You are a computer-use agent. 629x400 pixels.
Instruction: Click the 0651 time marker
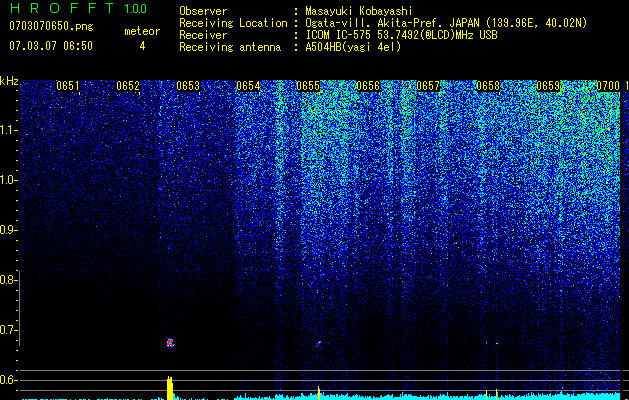pyautogui.click(x=67, y=86)
